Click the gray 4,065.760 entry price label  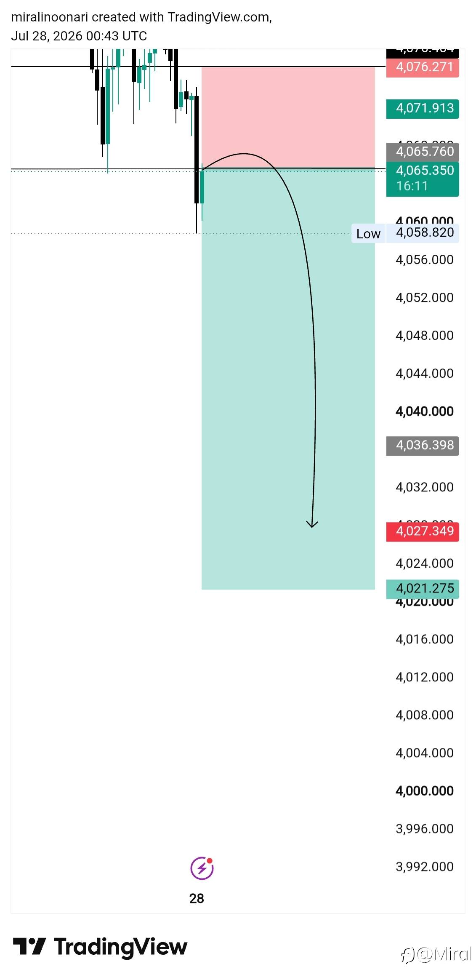click(x=423, y=152)
